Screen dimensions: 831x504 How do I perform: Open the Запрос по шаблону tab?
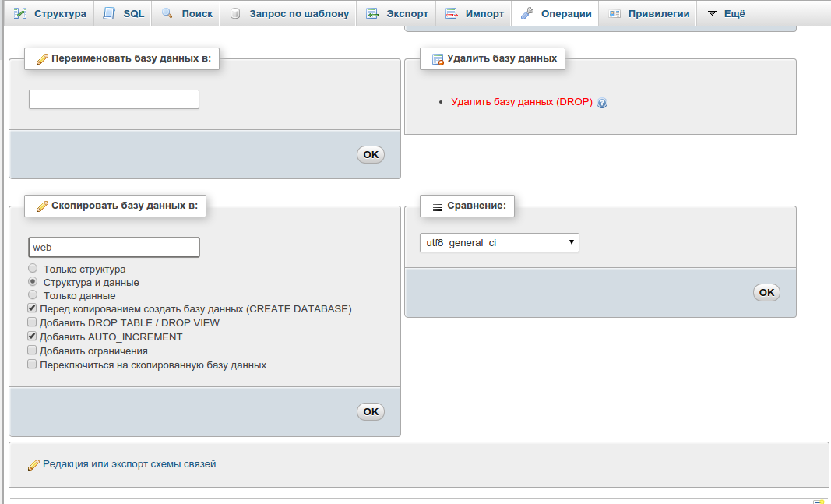[298, 13]
